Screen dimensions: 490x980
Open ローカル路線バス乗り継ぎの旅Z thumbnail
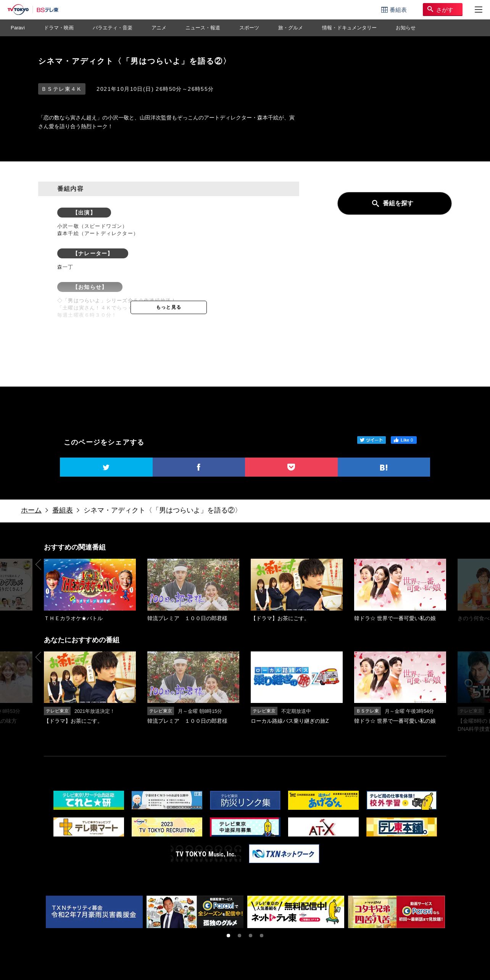point(297,677)
